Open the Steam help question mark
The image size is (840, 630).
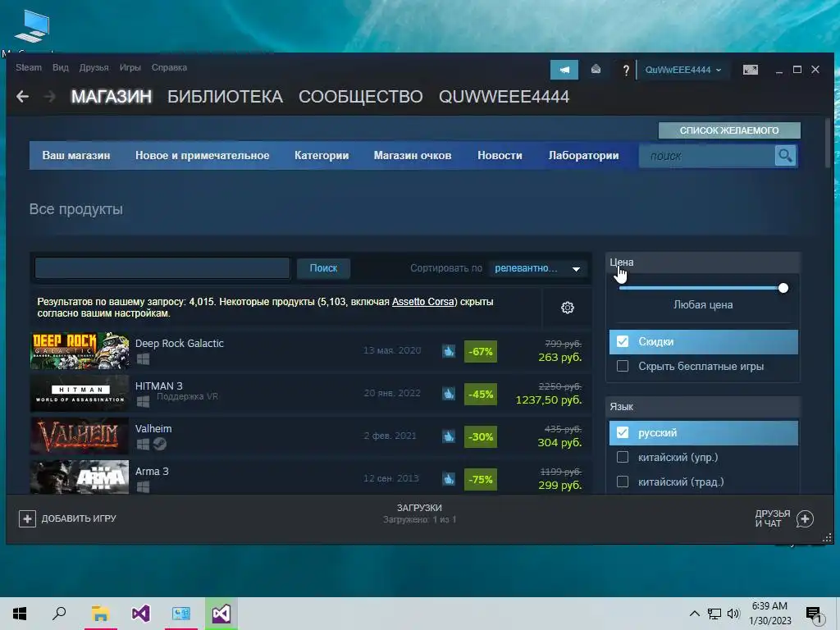[625, 71]
